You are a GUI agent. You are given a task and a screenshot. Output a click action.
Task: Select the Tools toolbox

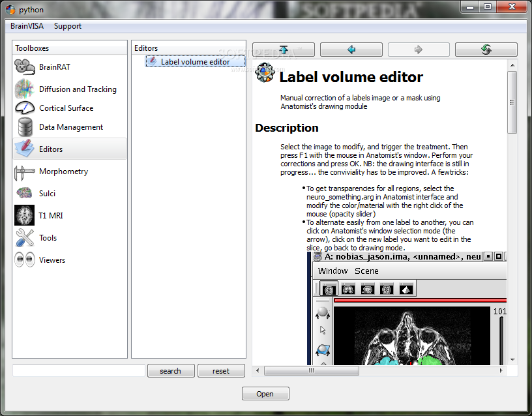coord(70,237)
